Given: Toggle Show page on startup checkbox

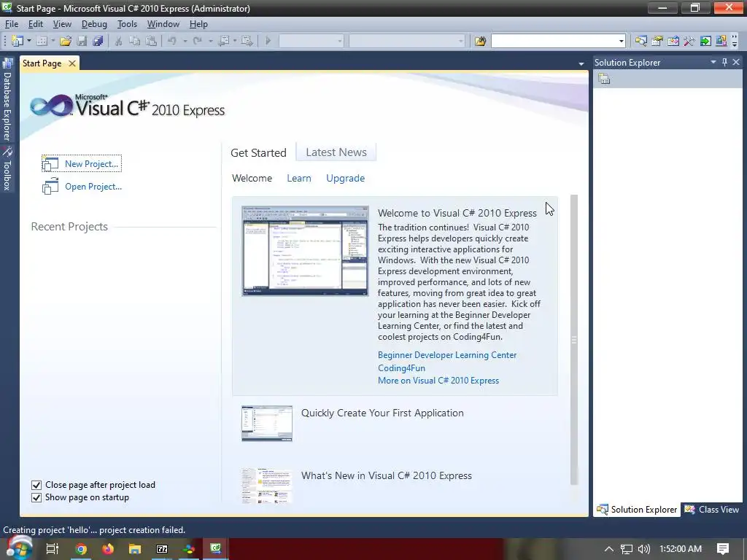Looking at the screenshot, I should point(36,497).
